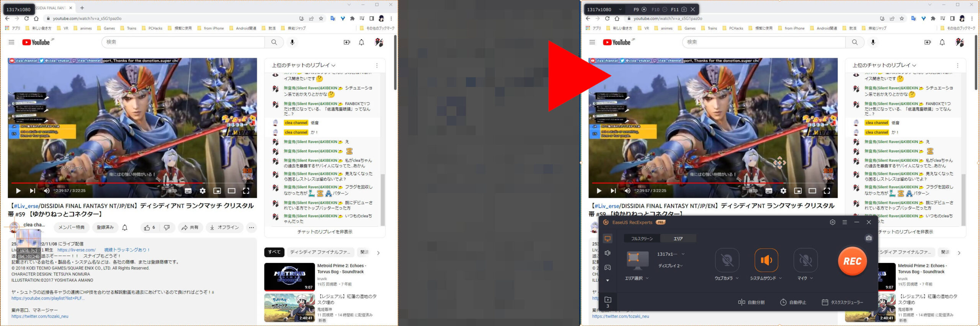Open the マイク dropdown arrow

[x=810, y=278]
